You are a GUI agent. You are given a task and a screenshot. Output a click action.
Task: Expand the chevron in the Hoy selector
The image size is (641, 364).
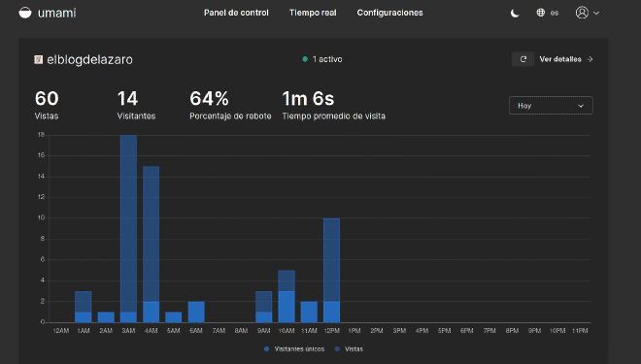(581, 106)
